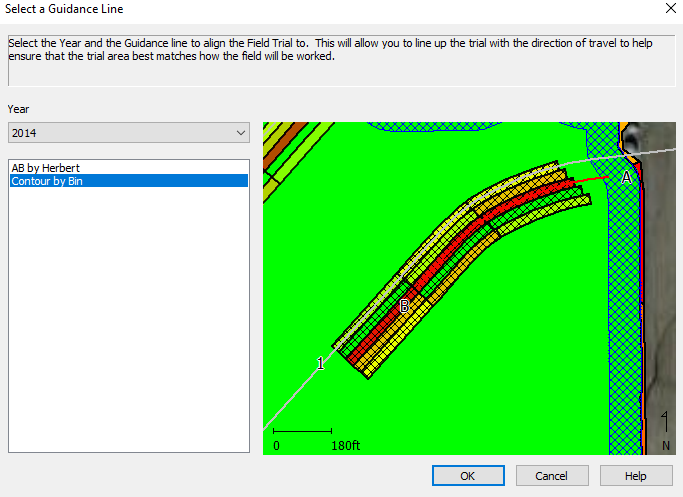Screen dimensions: 683x497
Task: Confirm selection with the OK button
Action: point(467,476)
